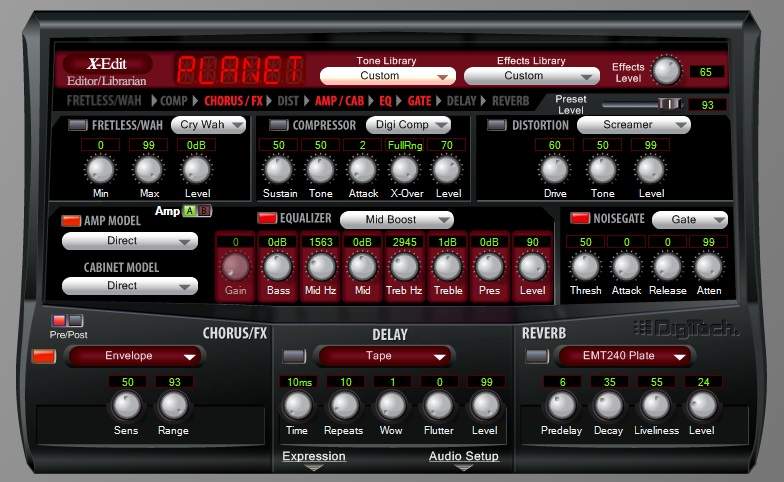The width and height of the screenshot is (784, 482).
Task: Disable the Amp Model switch
Action: [71, 220]
